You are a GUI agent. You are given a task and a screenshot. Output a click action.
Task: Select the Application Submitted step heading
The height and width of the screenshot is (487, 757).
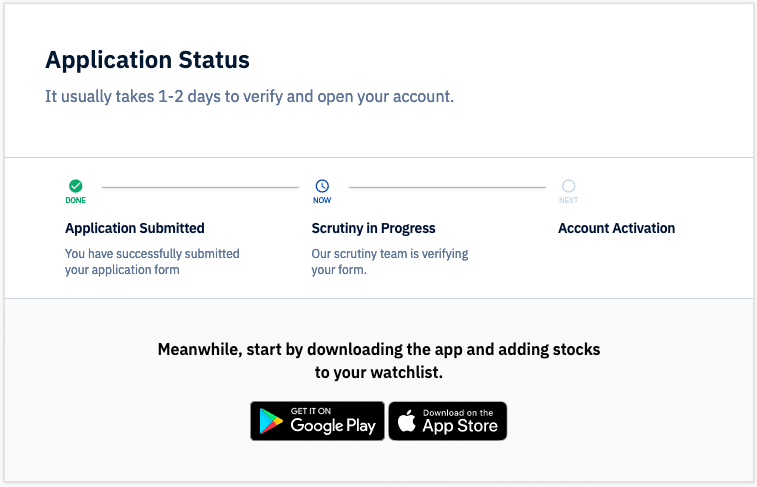click(135, 228)
